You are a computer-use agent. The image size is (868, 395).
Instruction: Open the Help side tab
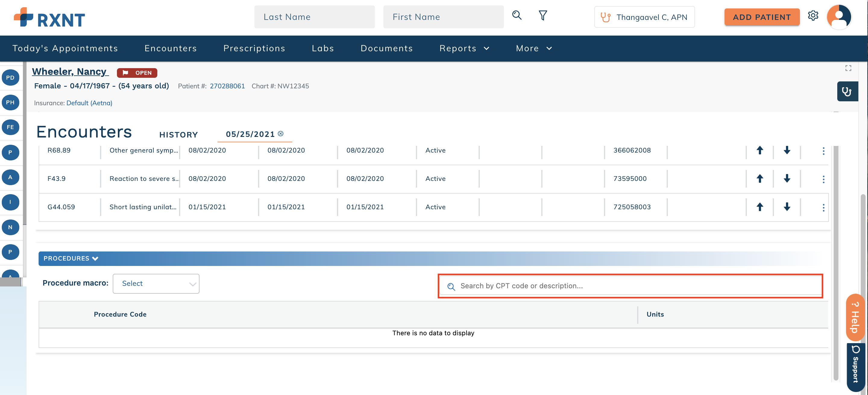pyautogui.click(x=855, y=318)
